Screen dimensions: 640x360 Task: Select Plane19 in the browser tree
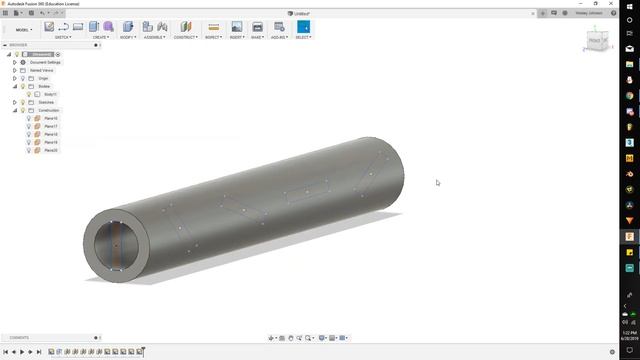coord(51,142)
